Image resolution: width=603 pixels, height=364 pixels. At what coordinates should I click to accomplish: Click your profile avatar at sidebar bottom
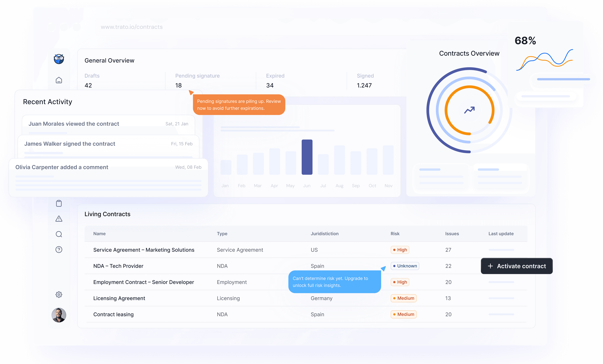[59, 315]
